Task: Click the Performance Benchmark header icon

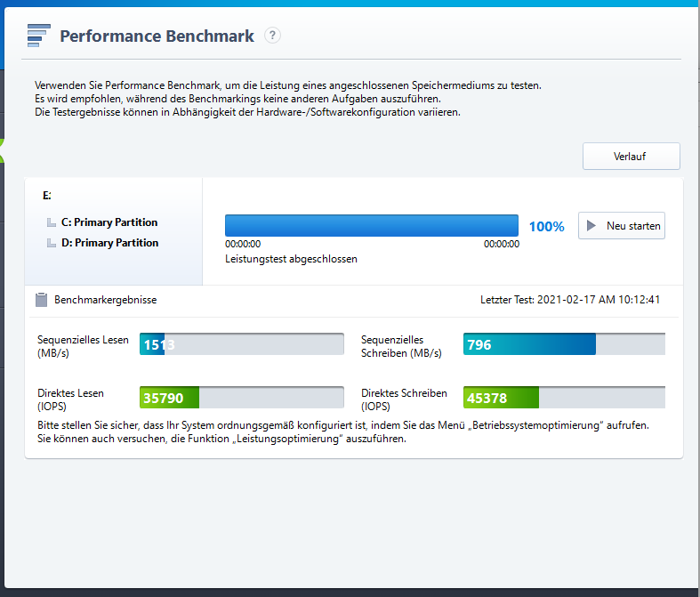Action: [38, 36]
